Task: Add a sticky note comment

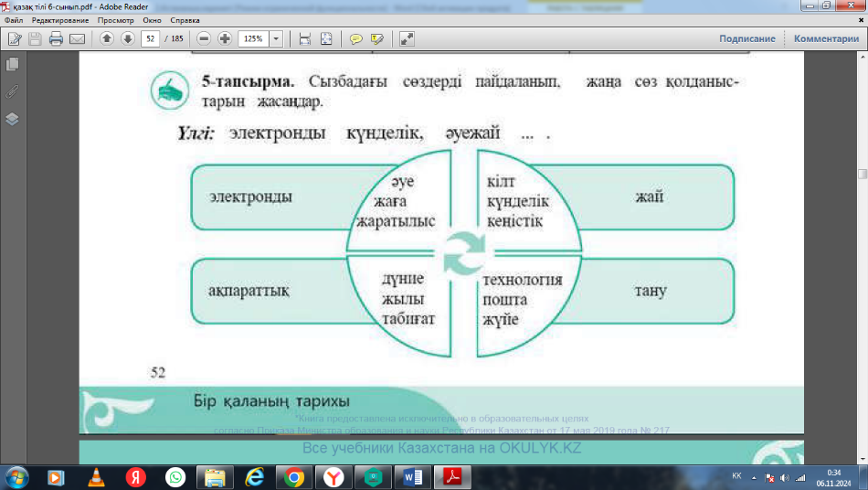Action: 356,38
